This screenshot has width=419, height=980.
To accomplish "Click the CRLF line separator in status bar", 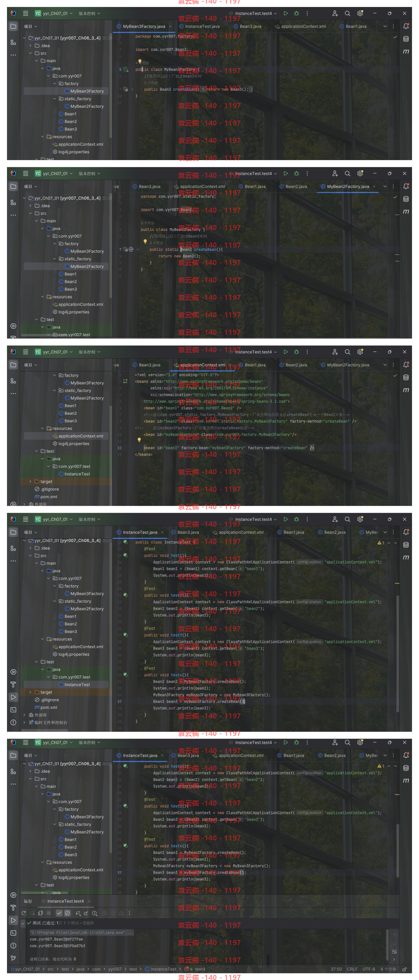I will [x=352, y=969].
